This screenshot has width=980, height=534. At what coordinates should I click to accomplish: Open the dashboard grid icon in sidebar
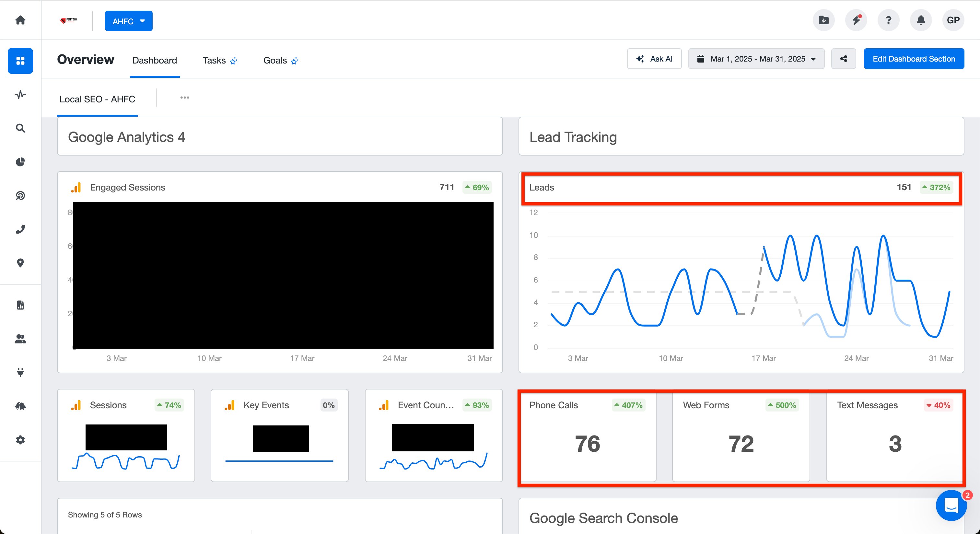click(x=20, y=61)
